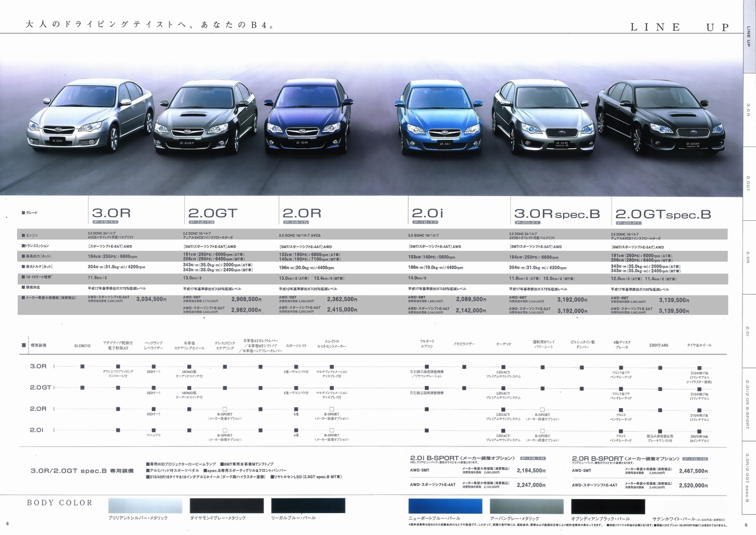Go to the 2.0GT side index tab
The image size is (756, 535).
point(748,183)
